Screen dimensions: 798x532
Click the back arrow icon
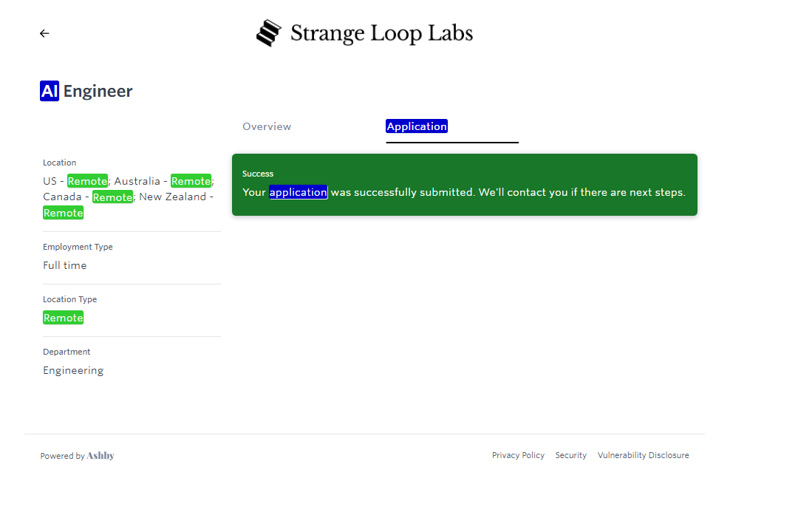click(44, 33)
